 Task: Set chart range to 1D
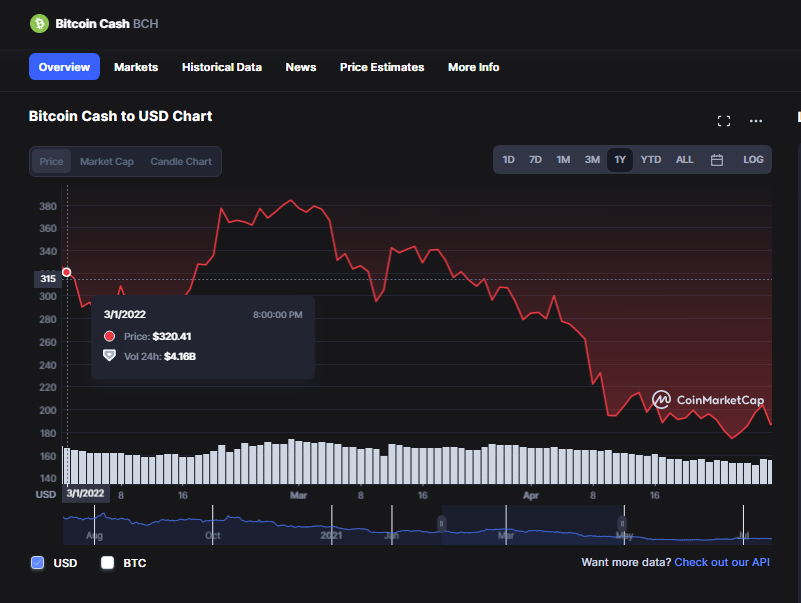point(508,160)
